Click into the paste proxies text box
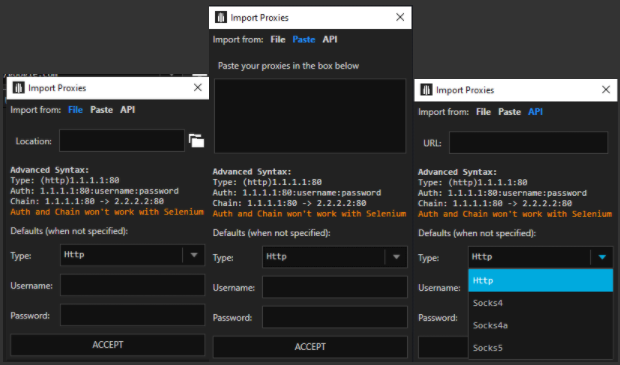 coord(310,116)
